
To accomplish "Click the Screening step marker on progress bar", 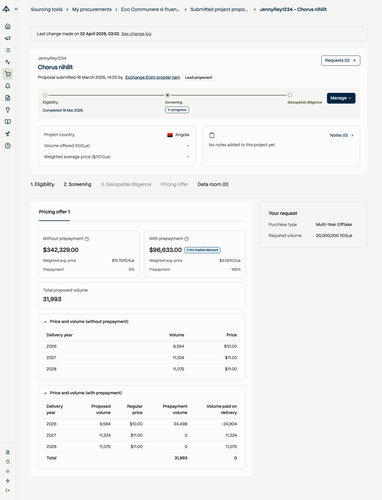I will [x=168, y=95].
